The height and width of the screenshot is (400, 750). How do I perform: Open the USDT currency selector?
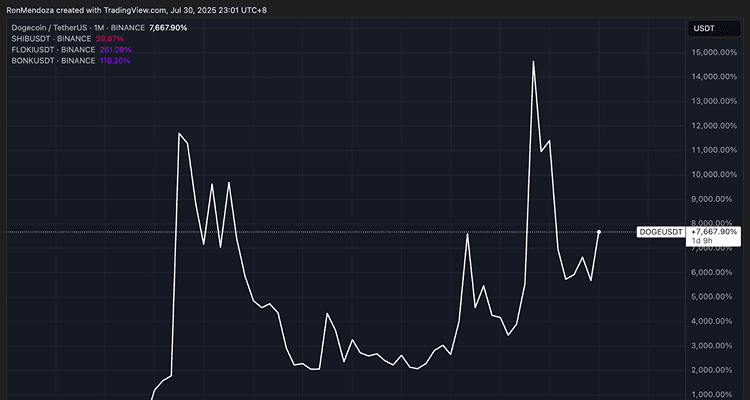coord(714,29)
